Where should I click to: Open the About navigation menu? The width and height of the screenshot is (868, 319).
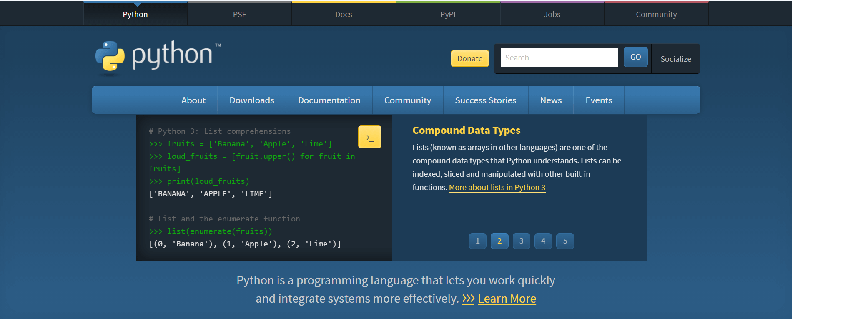click(x=193, y=100)
